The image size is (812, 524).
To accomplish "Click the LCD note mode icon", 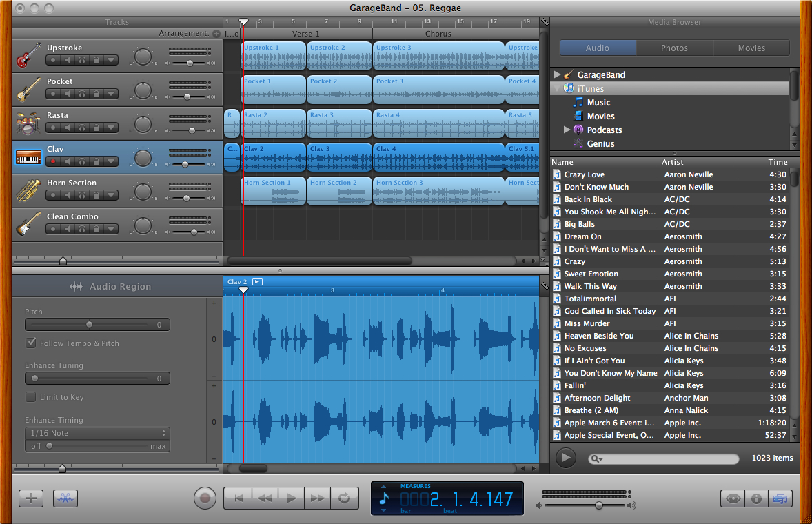I will [x=384, y=498].
